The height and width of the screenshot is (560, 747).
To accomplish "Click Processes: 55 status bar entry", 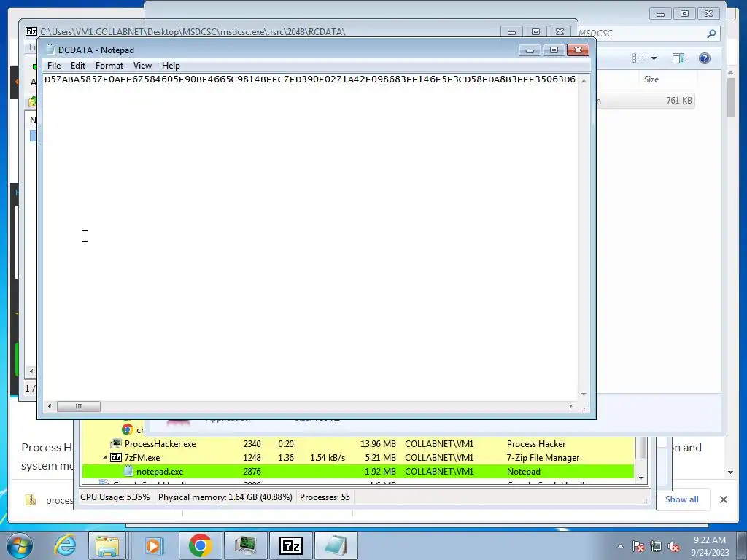I will click(x=325, y=497).
